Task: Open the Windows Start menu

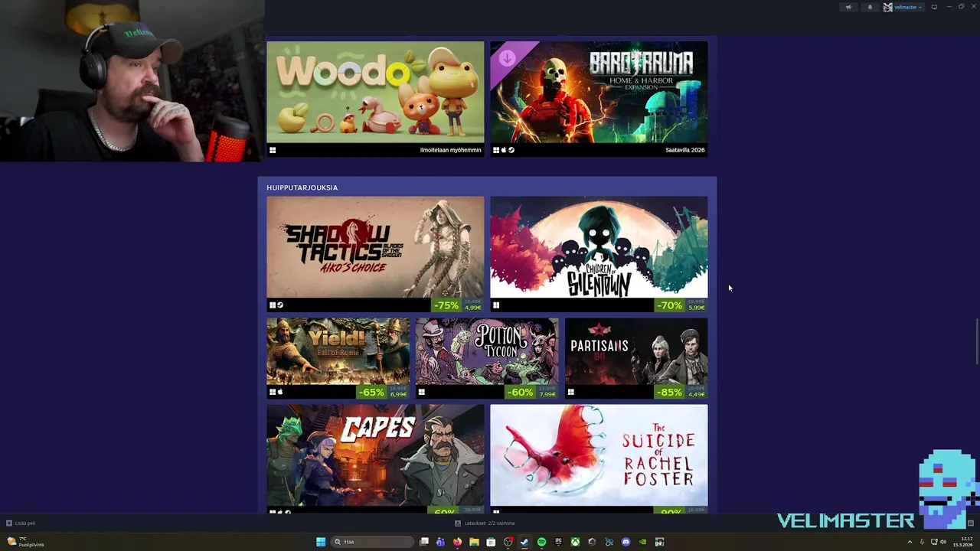Action: tap(321, 542)
